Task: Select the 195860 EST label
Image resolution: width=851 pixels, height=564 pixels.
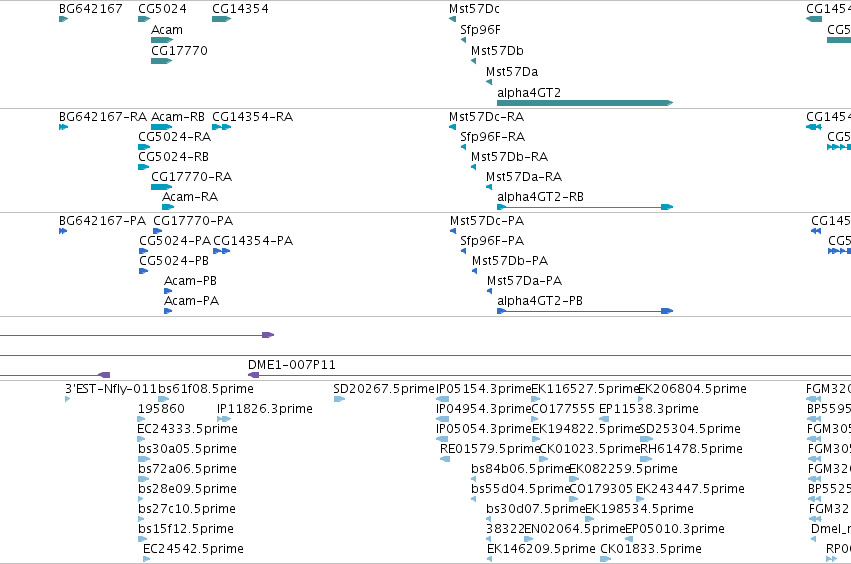Action: [161, 409]
